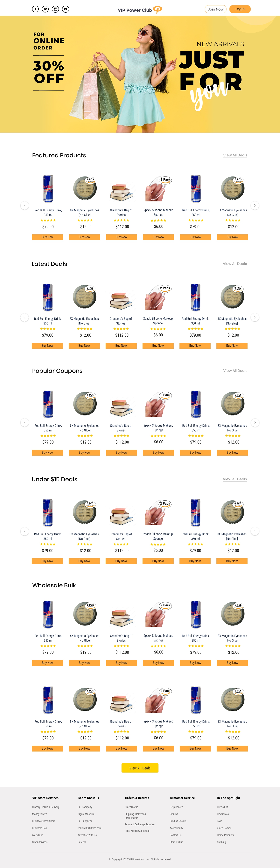This screenshot has width=280, height=868.
Task: Click the Login button
Action: [x=240, y=9]
